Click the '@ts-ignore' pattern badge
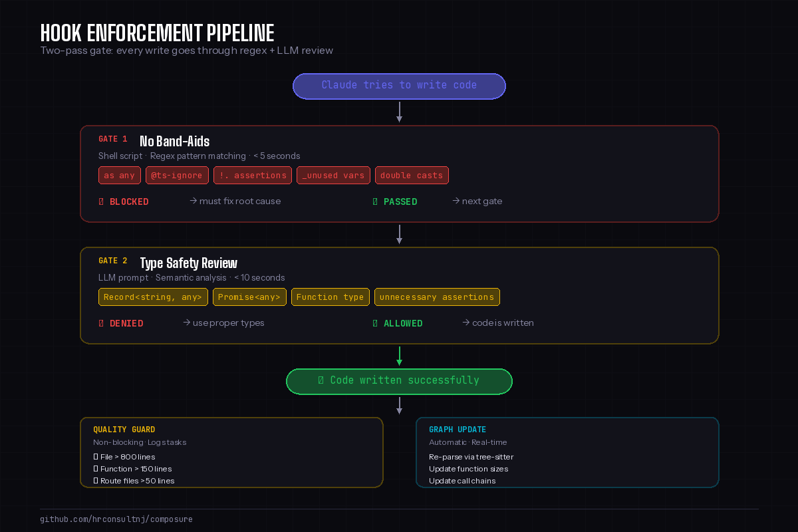This screenshot has width=798, height=532. coord(177,175)
